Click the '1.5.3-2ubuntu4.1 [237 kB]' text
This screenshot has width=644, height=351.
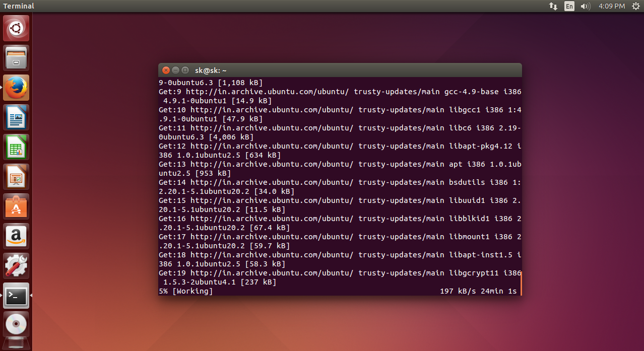[x=220, y=282]
